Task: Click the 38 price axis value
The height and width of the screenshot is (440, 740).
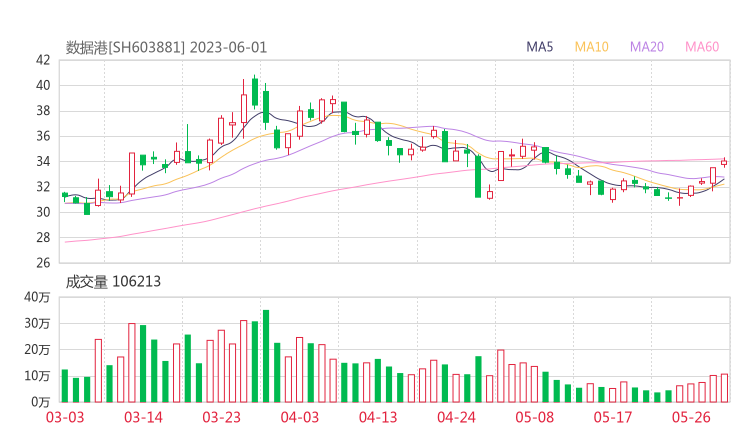Action: pyautogui.click(x=43, y=111)
